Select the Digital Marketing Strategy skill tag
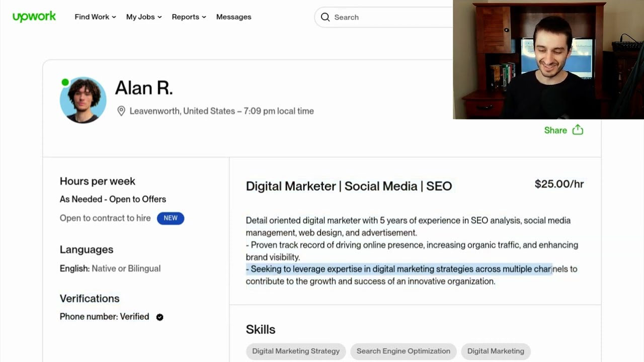This screenshot has height=362, width=644. (x=296, y=351)
